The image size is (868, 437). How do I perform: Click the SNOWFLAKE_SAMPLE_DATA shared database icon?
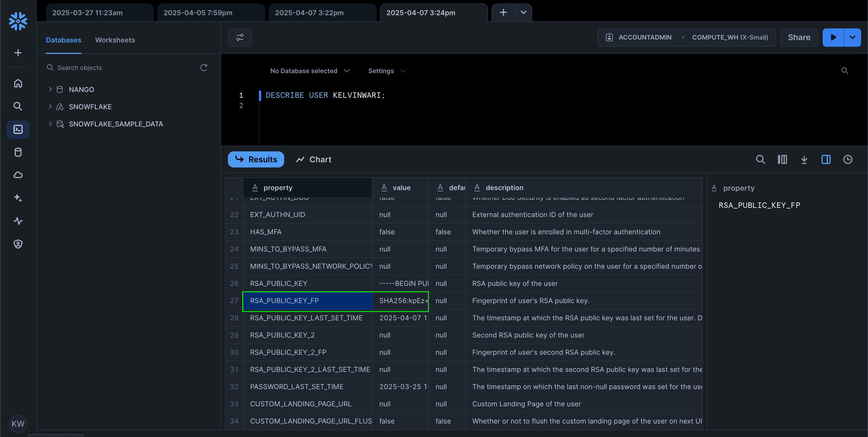(60, 124)
